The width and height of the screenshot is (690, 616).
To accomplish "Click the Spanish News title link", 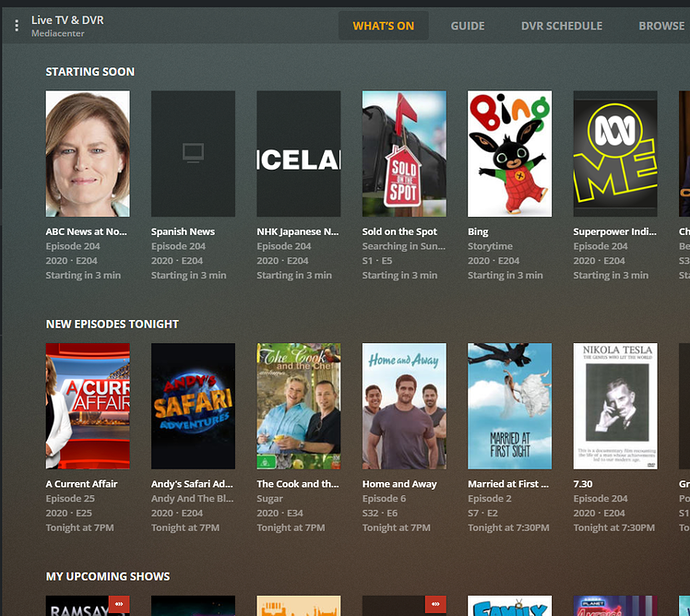I will coord(183,231).
